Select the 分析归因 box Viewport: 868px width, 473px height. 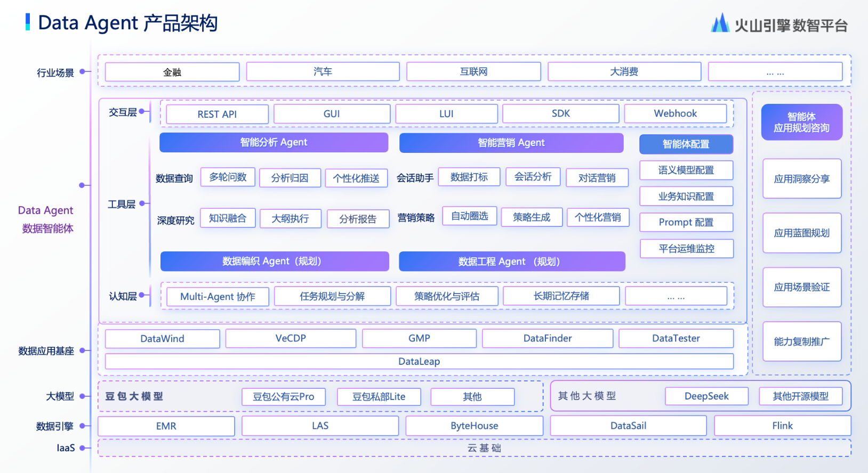pos(290,178)
